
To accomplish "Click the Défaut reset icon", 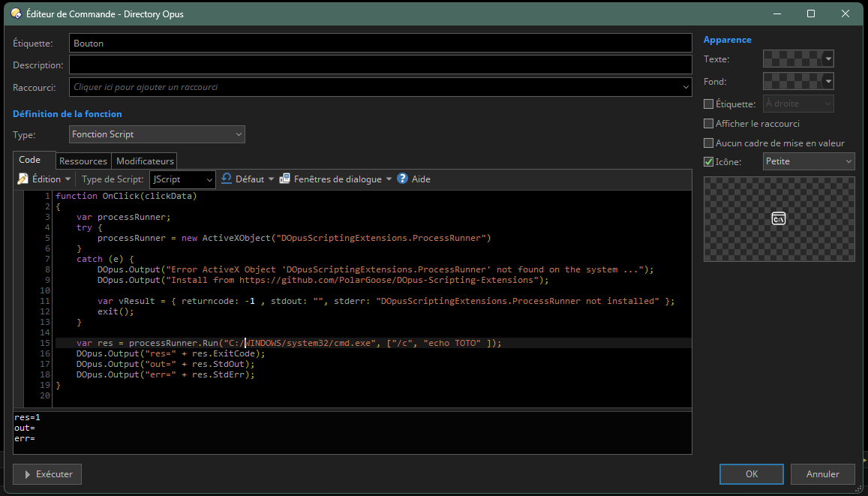I will tap(227, 179).
